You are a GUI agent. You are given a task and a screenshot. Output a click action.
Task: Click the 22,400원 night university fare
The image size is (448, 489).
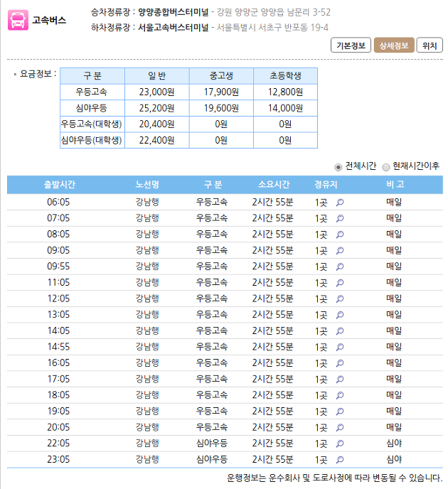point(156,140)
